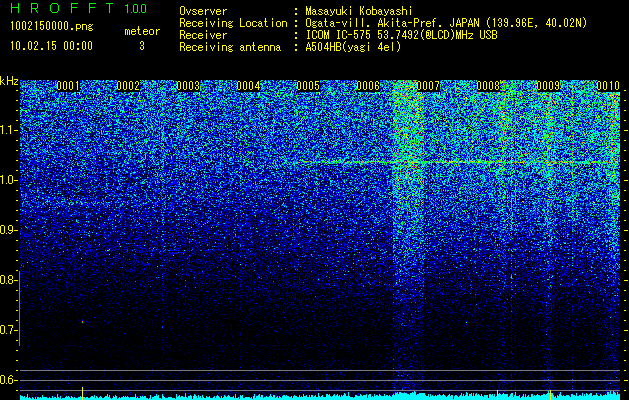Click time marker 0002 on spectrogram
629x400 pixels.
point(128,86)
